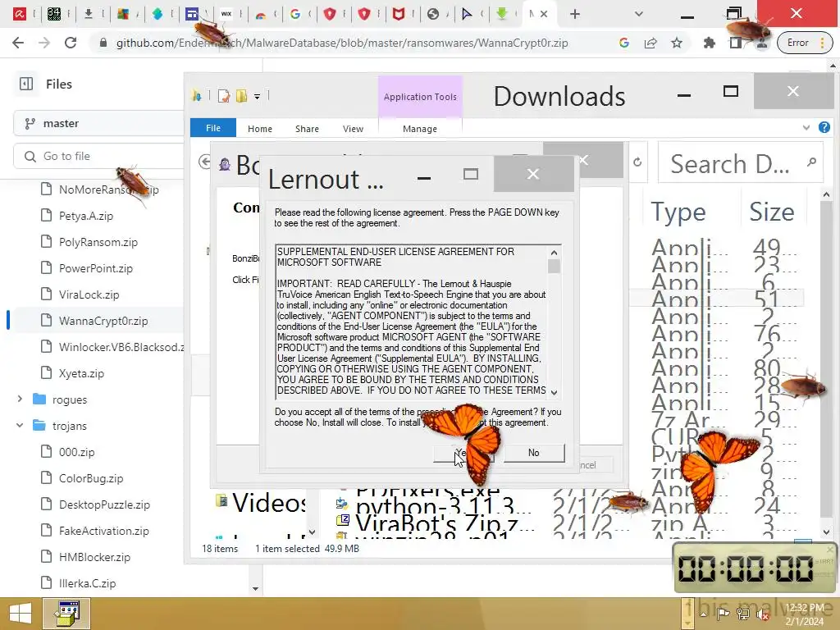Open the Chrome tab search dropdown
Screen dimensions: 840x630
coord(638,14)
